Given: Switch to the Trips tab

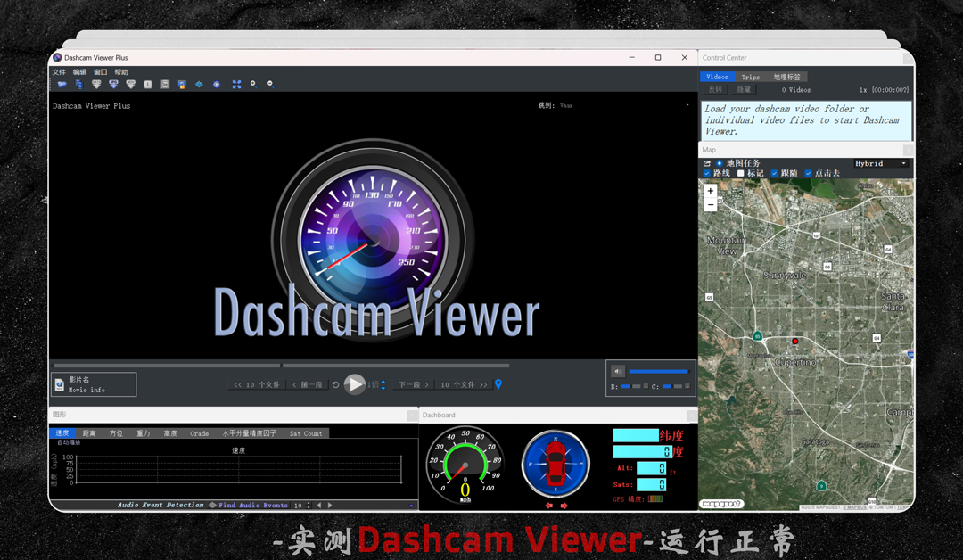Looking at the screenshot, I should click(750, 77).
